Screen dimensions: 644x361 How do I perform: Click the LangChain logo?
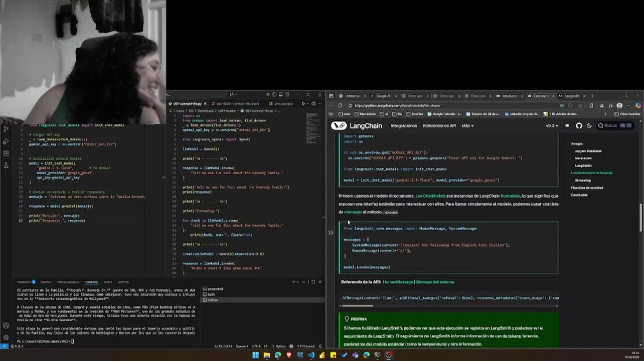pyautogui.click(x=357, y=125)
